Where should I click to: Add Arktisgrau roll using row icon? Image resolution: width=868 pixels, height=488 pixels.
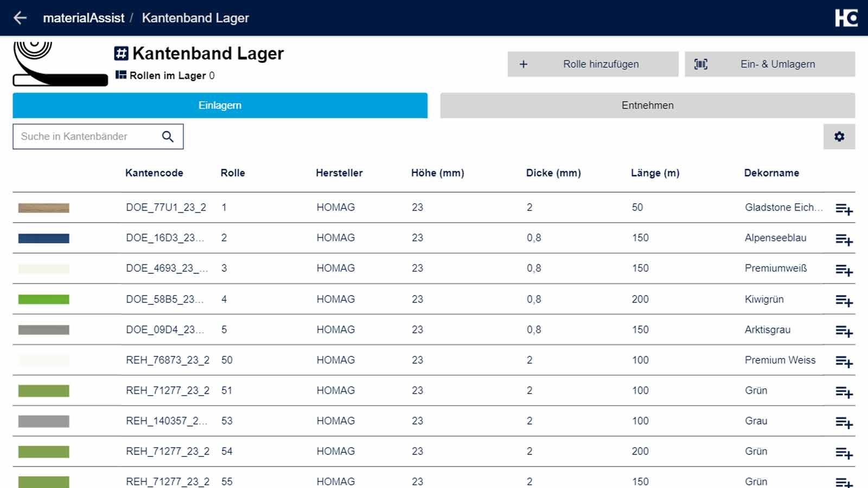pyautogui.click(x=844, y=331)
